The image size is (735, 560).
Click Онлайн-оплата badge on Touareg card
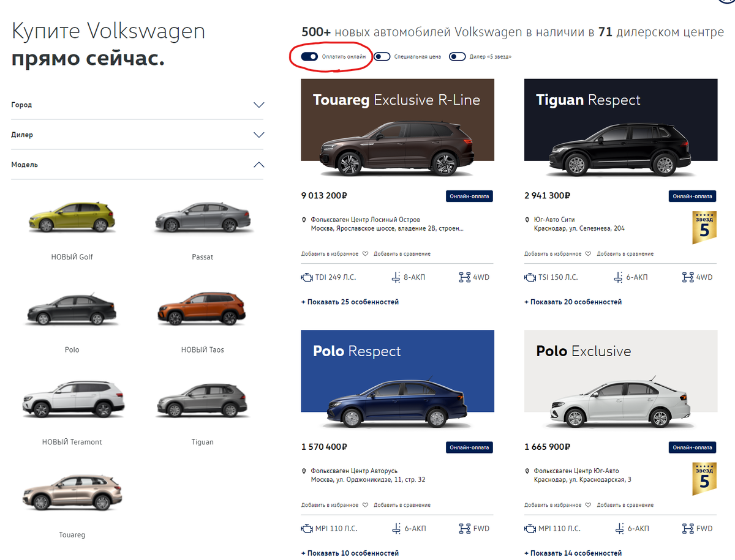469,196
